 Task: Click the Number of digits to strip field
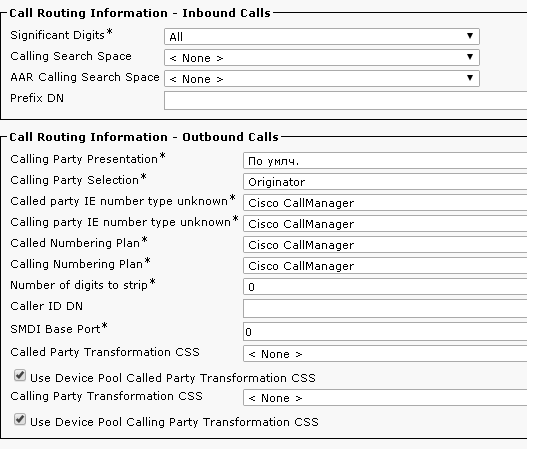tap(385, 287)
